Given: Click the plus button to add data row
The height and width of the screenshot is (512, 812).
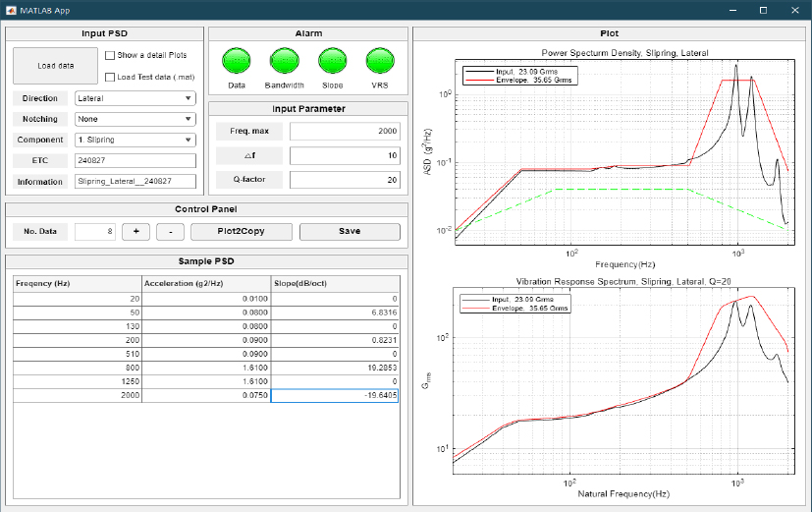Looking at the screenshot, I should point(135,232).
